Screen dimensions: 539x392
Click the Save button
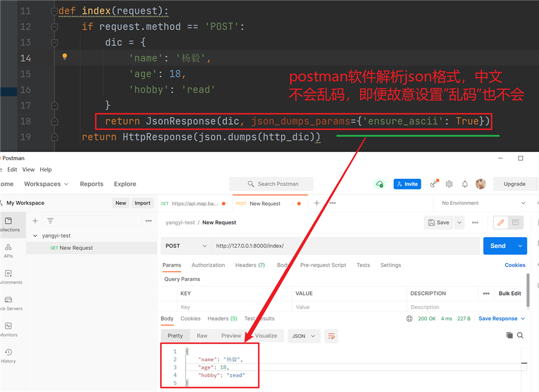coord(439,223)
